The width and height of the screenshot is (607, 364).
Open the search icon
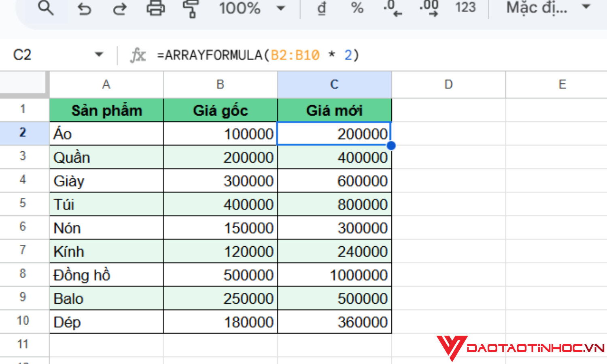coord(46,9)
